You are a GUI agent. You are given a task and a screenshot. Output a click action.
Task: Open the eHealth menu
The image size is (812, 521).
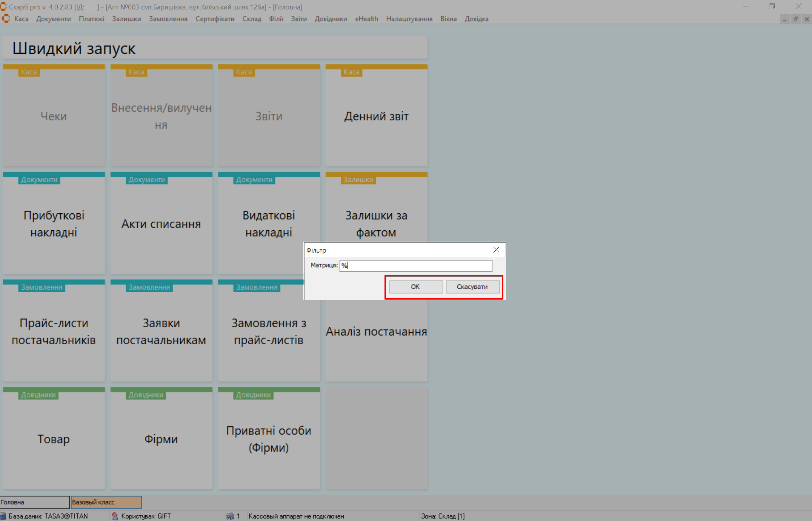(x=366, y=19)
